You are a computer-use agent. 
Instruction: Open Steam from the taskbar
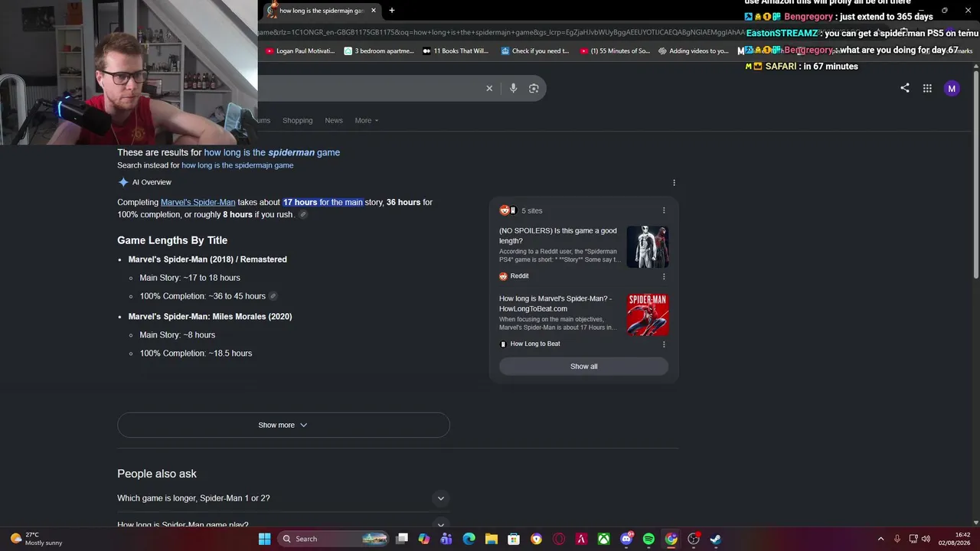coord(716,539)
